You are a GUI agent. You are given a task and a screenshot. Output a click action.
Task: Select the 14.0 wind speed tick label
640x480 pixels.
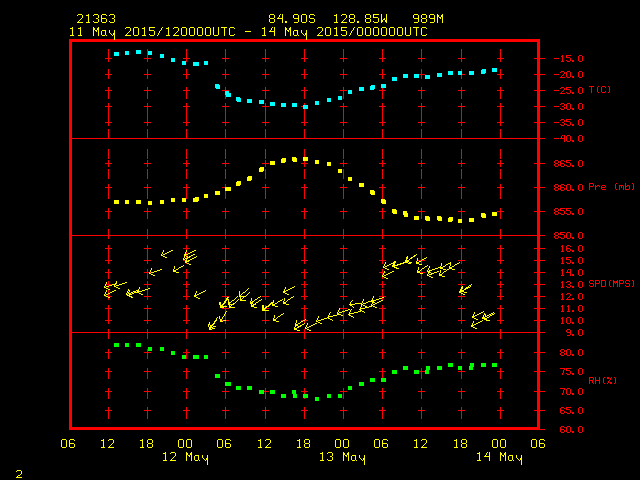[571, 273]
